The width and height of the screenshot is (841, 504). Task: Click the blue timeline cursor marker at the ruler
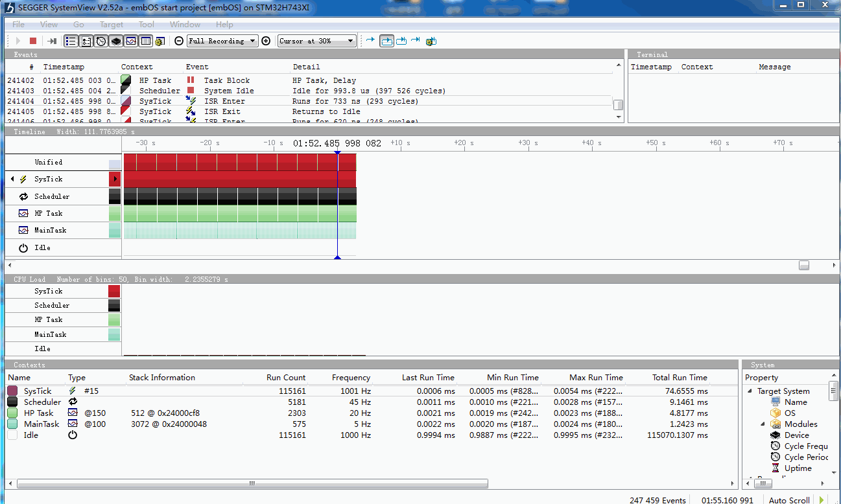(x=337, y=152)
